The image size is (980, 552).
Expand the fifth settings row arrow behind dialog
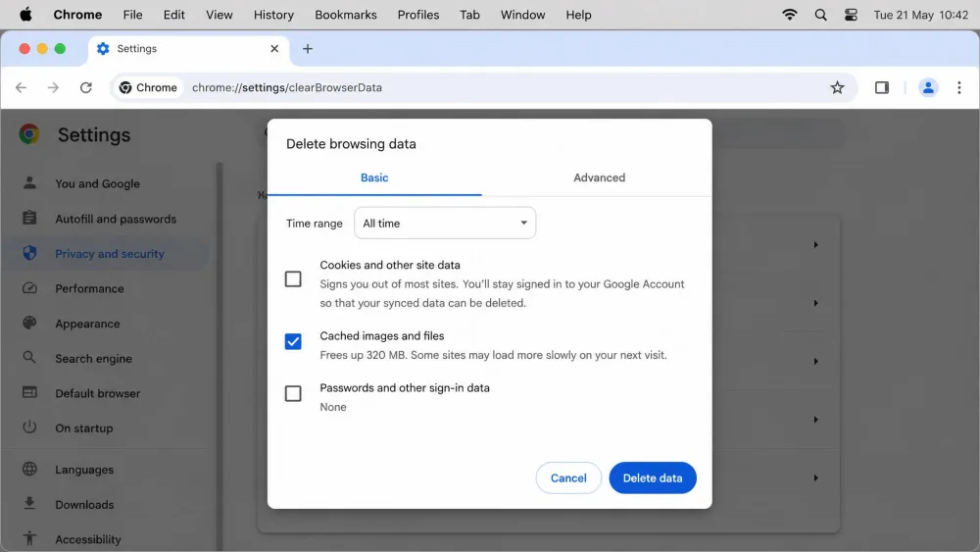[x=815, y=477]
